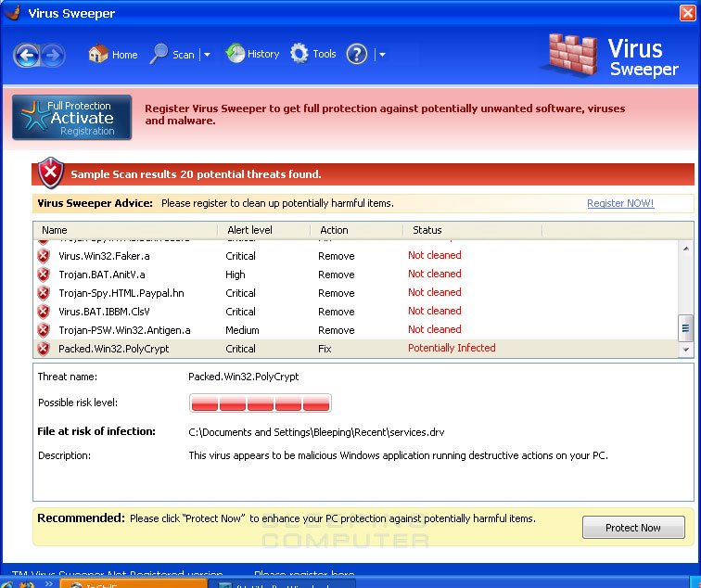Viewport: 701px width, 588px height.
Task: Click the Scan magnifying glass icon
Action: point(159,54)
